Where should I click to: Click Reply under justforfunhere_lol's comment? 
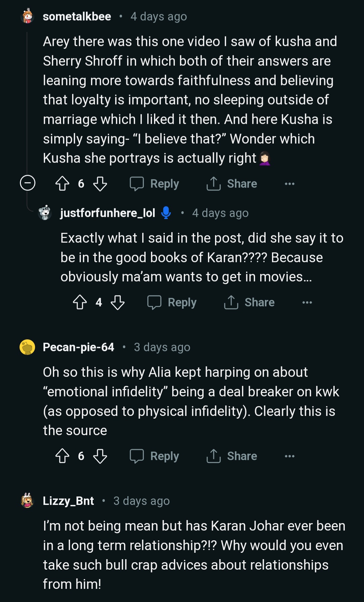172,302
